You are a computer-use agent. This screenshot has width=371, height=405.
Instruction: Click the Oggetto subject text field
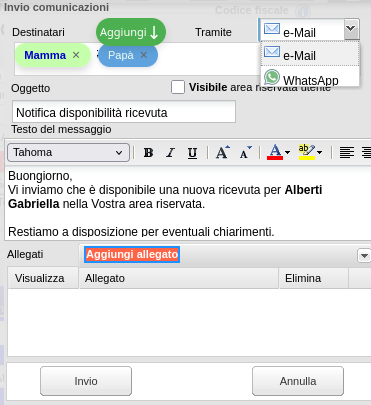point(124,112)
